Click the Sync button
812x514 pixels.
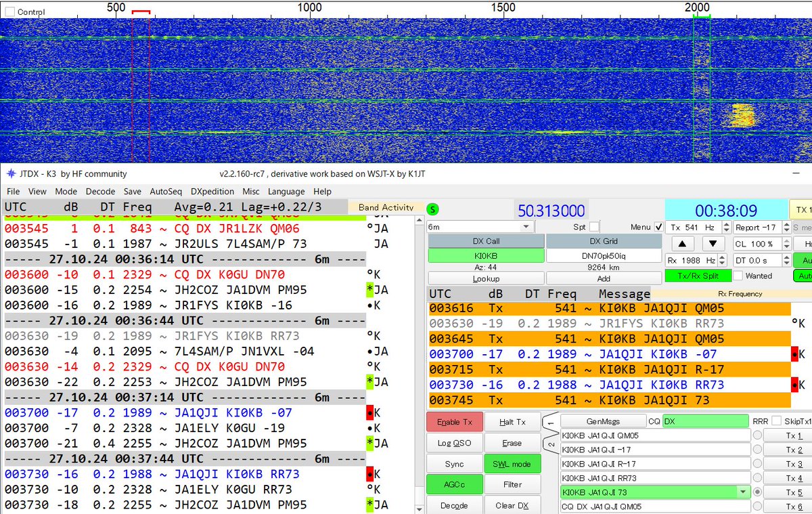(x=454, y=464)
